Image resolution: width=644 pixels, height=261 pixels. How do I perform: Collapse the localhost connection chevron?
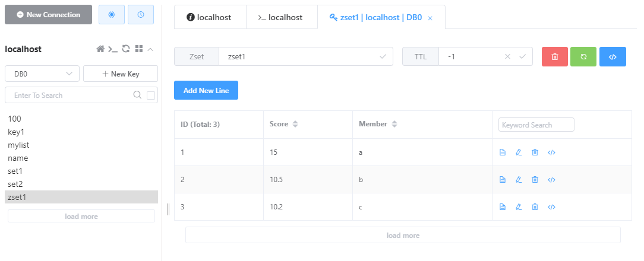tap(150, 49)
